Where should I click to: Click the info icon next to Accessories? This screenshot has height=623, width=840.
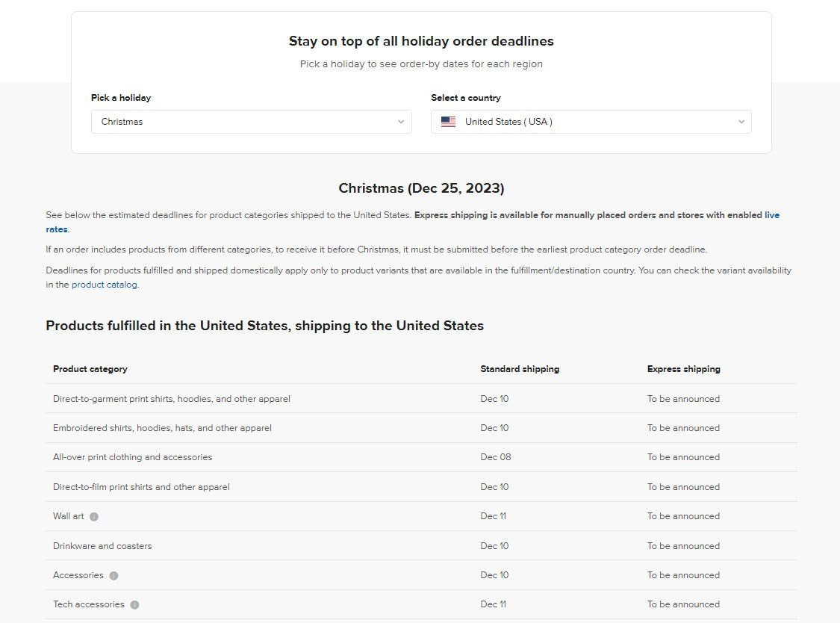(x=113, y=575)
